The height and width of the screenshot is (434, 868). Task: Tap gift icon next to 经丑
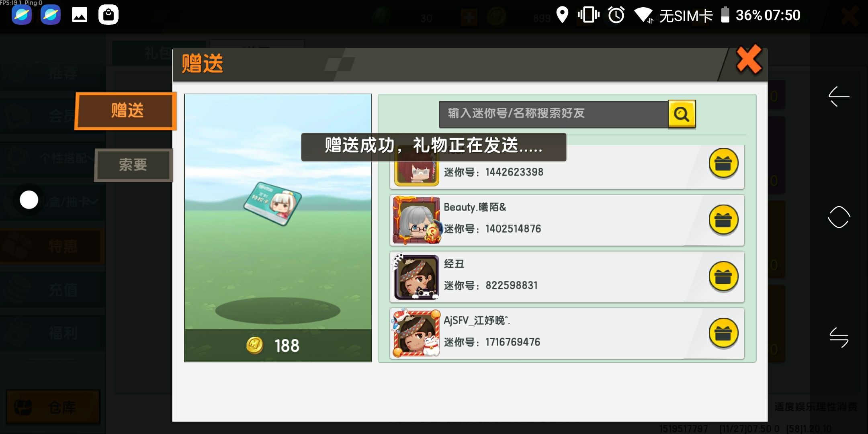pyautogui.click(x=723, y=276)
